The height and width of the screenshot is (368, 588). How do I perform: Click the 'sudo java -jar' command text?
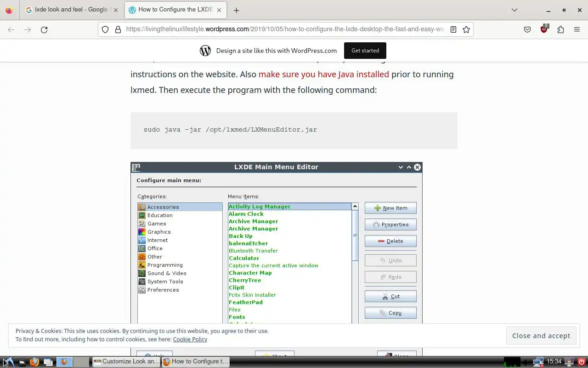[x=230, y=130]
